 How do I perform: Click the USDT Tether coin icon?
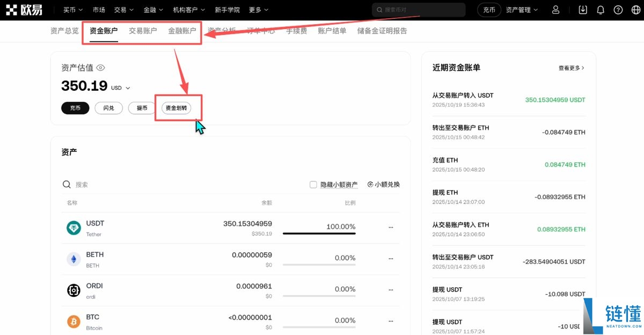pos(74,227)
